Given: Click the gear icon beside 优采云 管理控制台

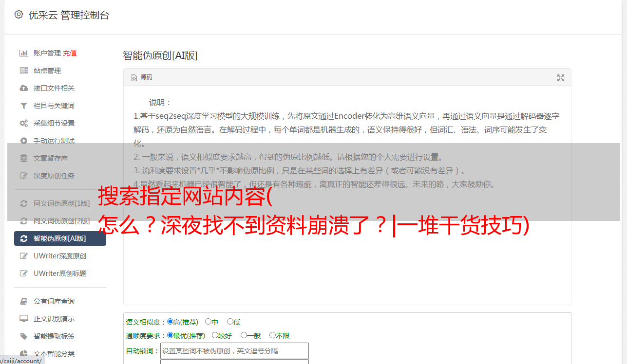Looking at the screenshot, I should (19, 15).
